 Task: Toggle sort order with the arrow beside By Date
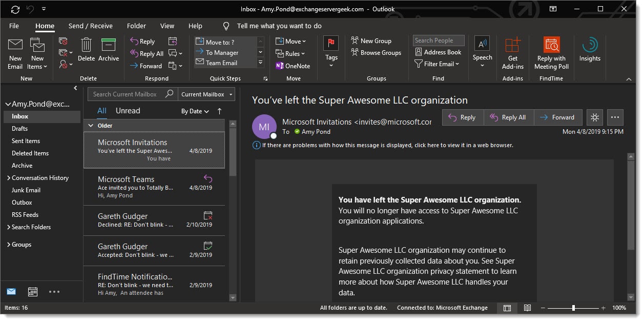tap(220, 111)
